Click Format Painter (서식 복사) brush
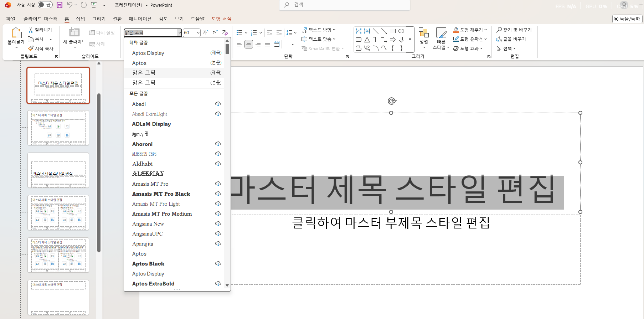This screenshot has height=319, width=644. click(x=41, y=48)
